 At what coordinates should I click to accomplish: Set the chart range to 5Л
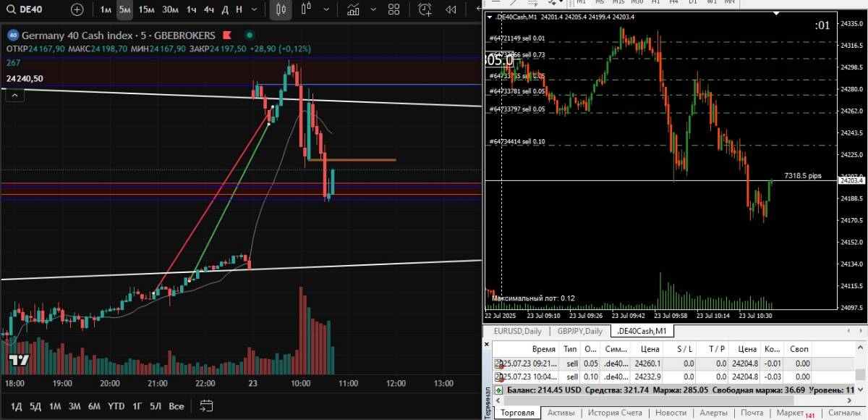coord(156,406)
